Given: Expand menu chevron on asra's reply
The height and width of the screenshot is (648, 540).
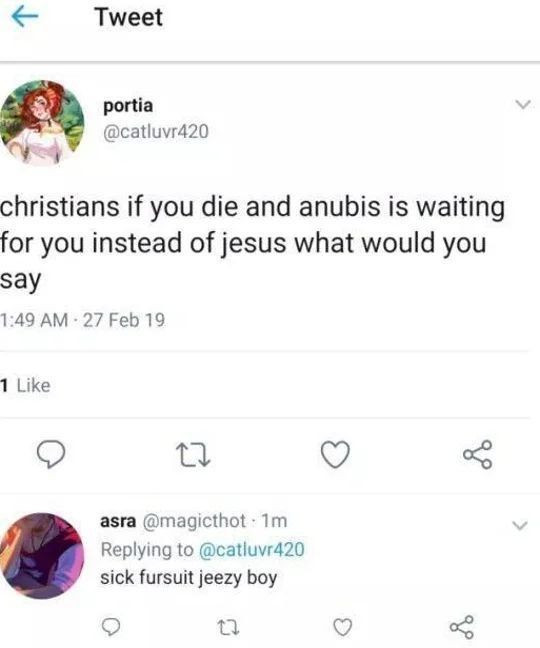Looking at the screenshot, I should (x=520, y=525).
